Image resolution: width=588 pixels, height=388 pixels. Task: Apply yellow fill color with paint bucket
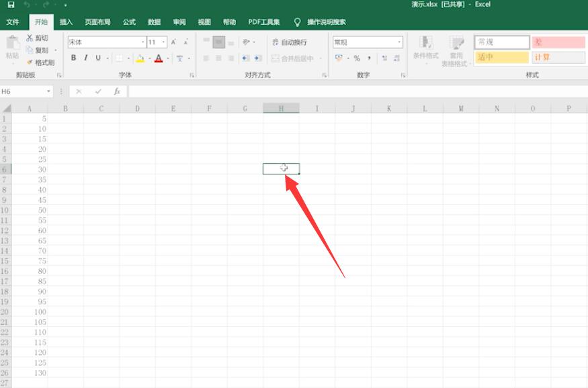pyautogui.click(x=140, y=58)
